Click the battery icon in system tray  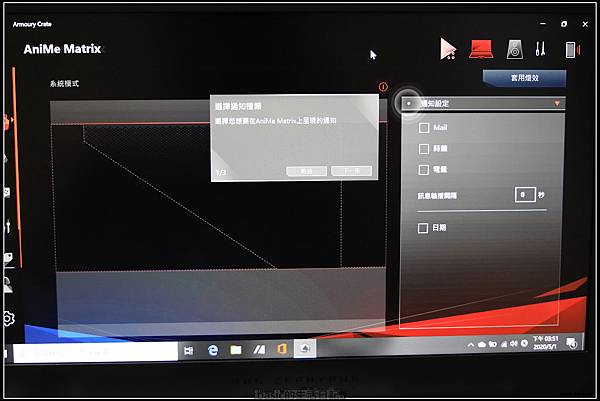coord(492,344)
